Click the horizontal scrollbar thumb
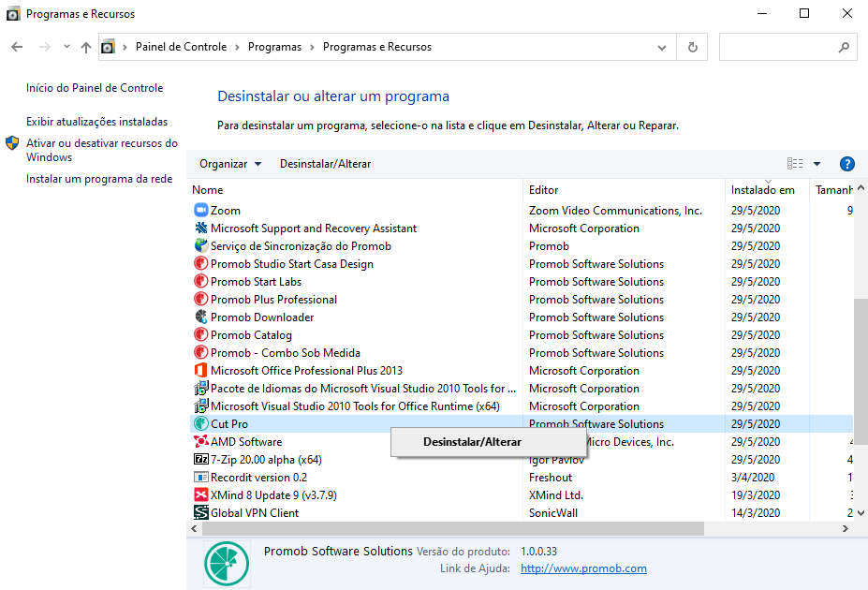 click(x=453, y=528)
